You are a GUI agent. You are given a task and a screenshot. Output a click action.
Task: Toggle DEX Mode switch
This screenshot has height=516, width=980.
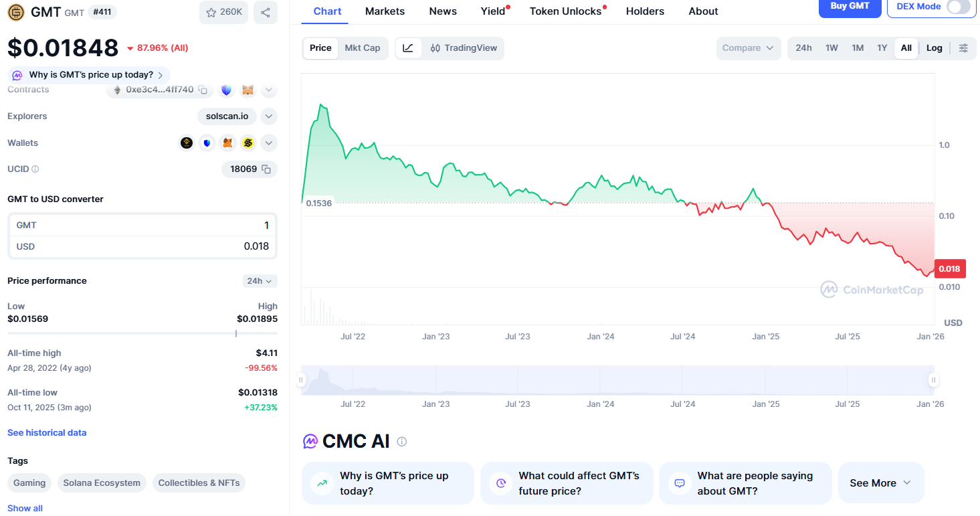pyautogui.click(x=957, y=7)
